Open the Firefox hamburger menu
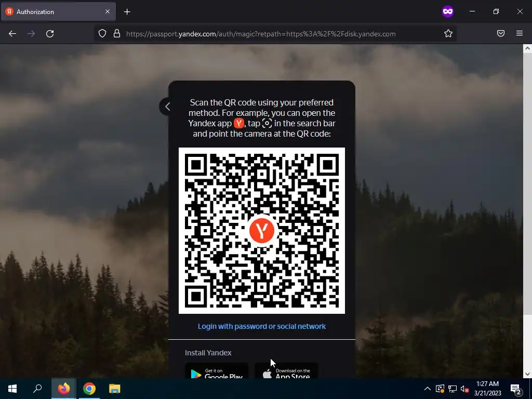 click(x=520, y=33)
